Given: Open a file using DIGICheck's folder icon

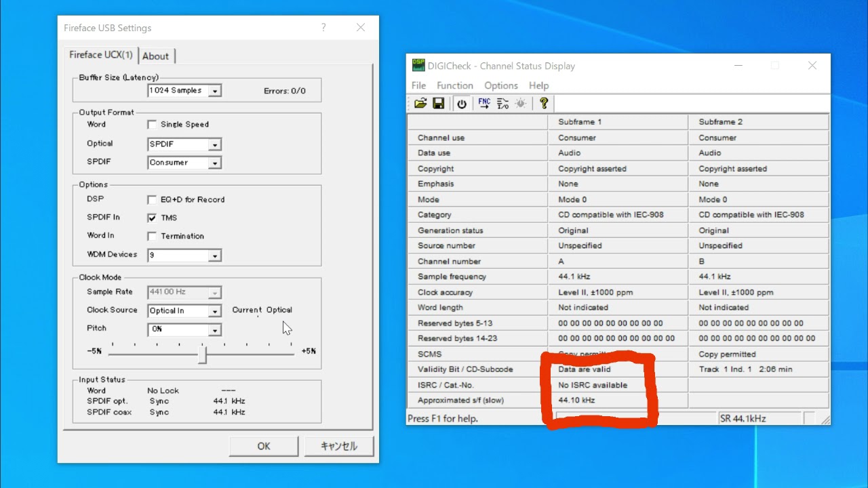Looking at the screenshot, I should [420, 103].
